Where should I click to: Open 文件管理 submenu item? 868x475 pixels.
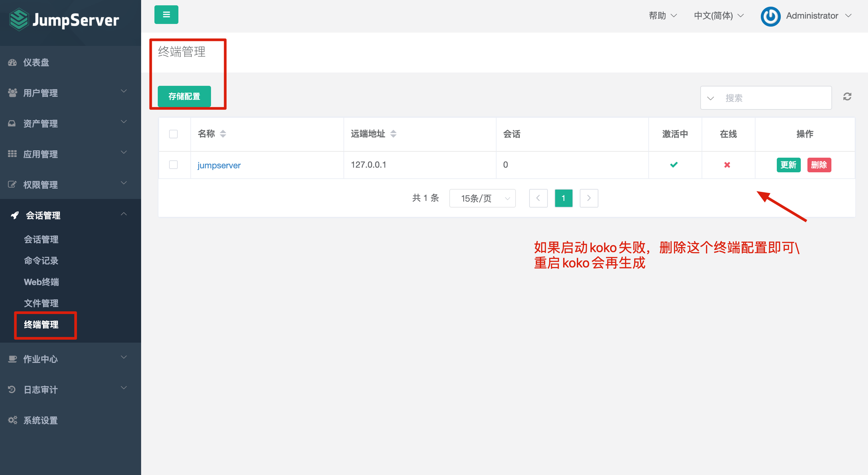[x=41, y=303]
